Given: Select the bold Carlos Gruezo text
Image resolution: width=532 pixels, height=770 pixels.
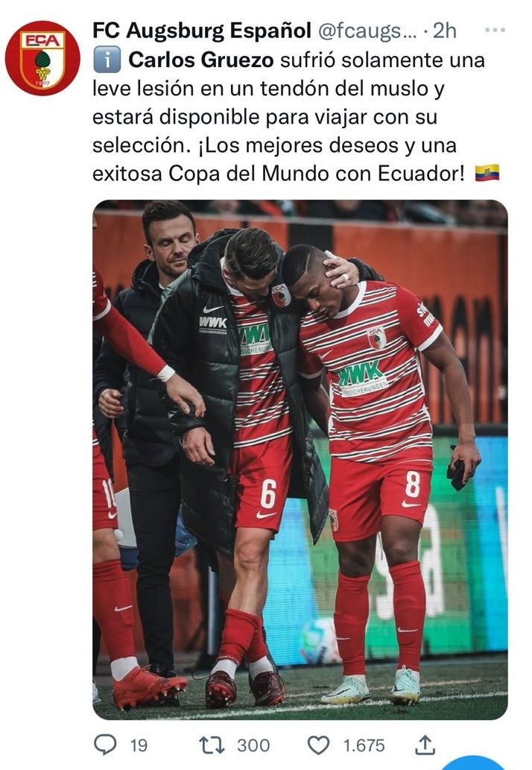Looking at the screenshot, I should [x=200, y=60].
